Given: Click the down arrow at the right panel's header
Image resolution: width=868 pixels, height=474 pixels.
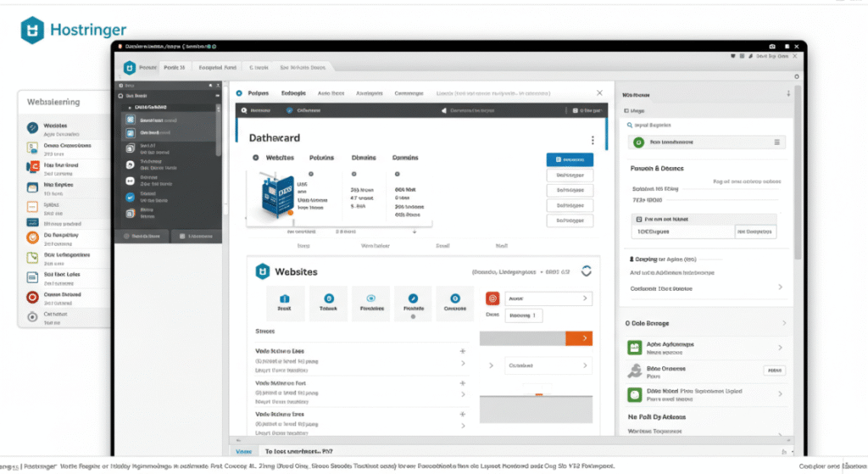Looking at the screenshot, I should [788, 93].
